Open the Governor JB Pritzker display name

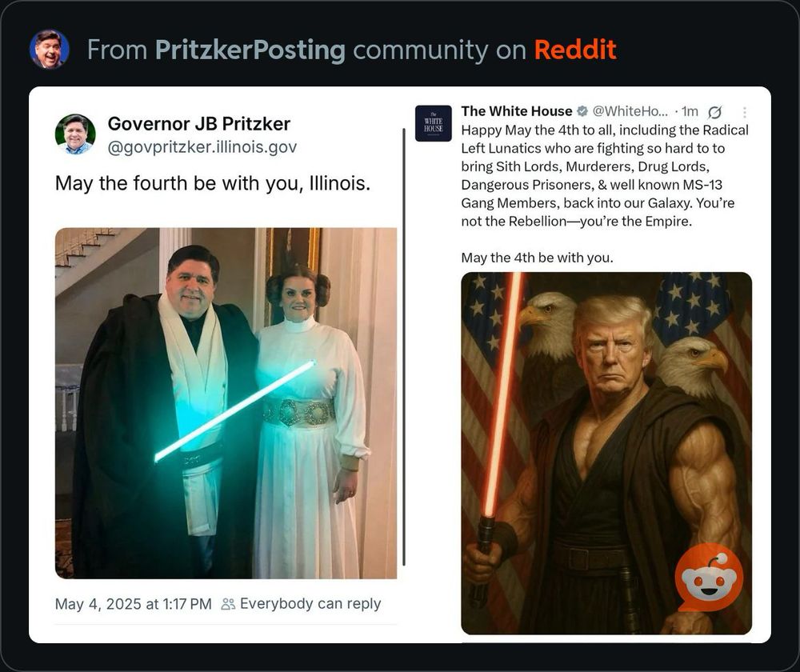(199, 123)
